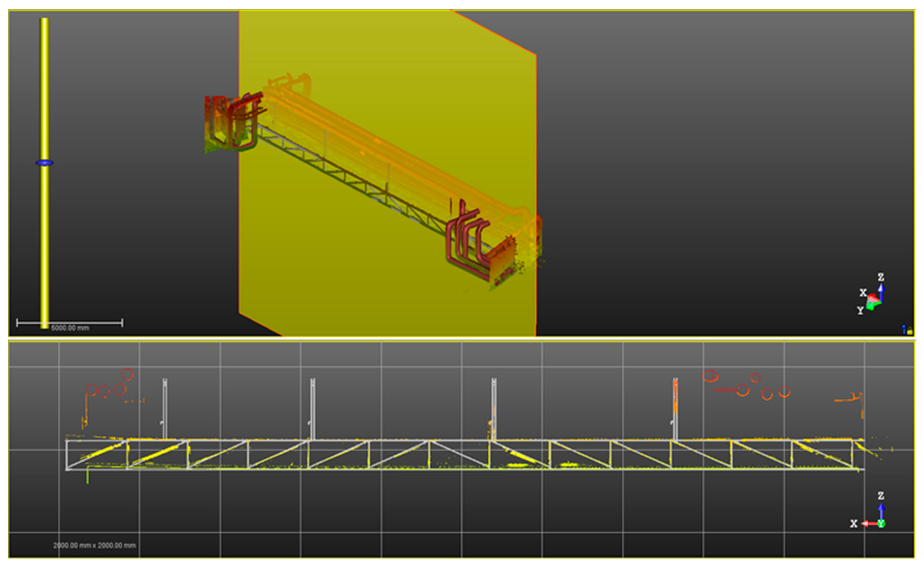Click the green Y axis dot in section view
This screenshot has width=924, height=569.
[x=881, y=523]
